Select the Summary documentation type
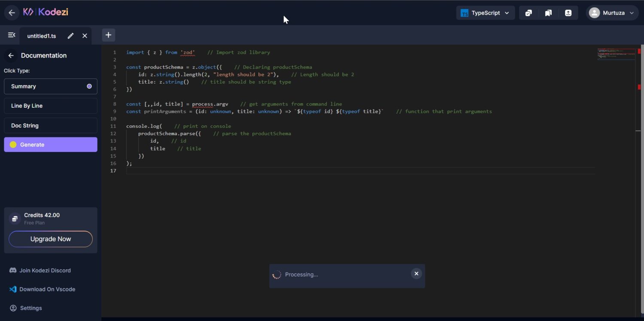This screenshot has height=321, width=644. click(x=51, y=86)
